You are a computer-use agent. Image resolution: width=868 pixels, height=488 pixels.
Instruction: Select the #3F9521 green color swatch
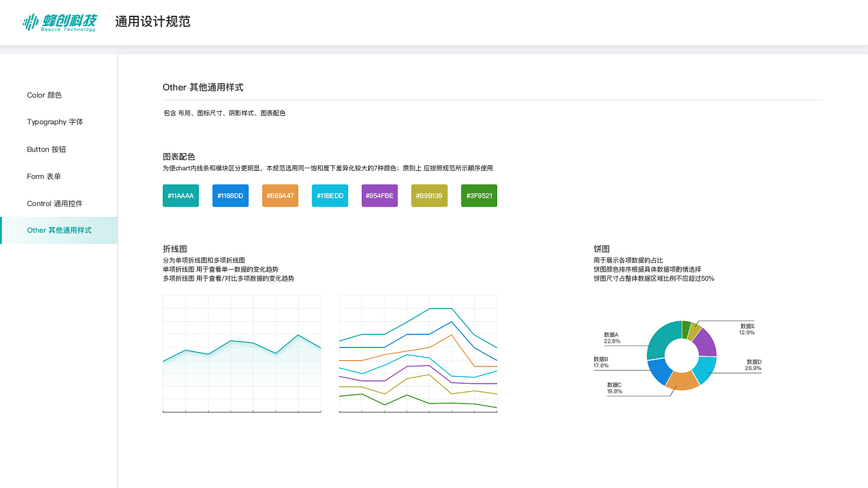[479, 195]
